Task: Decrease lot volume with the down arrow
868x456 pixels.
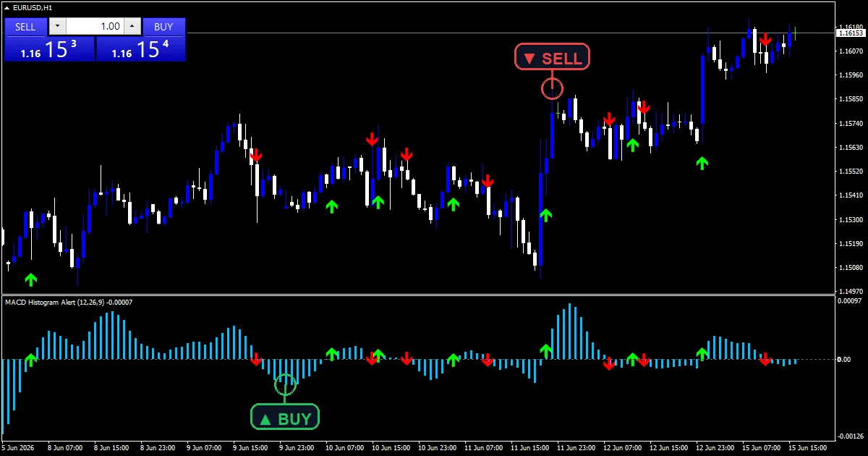Action: [x=57, y=27]
